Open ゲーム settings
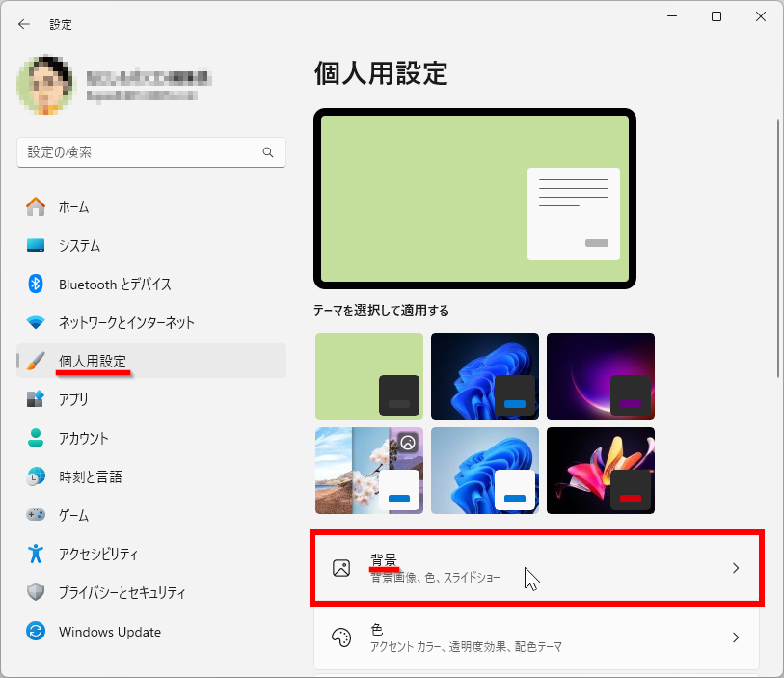Viewport: 784px width, 678px height. [x=151, y=514]
